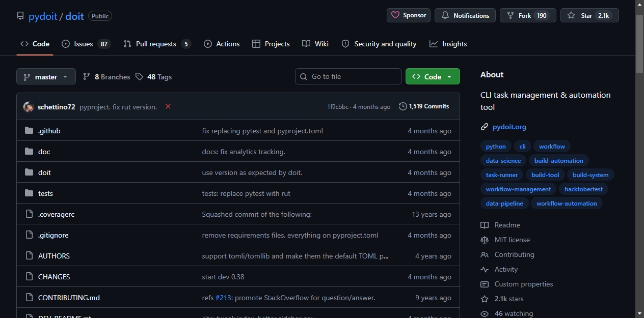644x318 pixels.
Task: Open the Issues tab
Action: click(x=86, y=44)
